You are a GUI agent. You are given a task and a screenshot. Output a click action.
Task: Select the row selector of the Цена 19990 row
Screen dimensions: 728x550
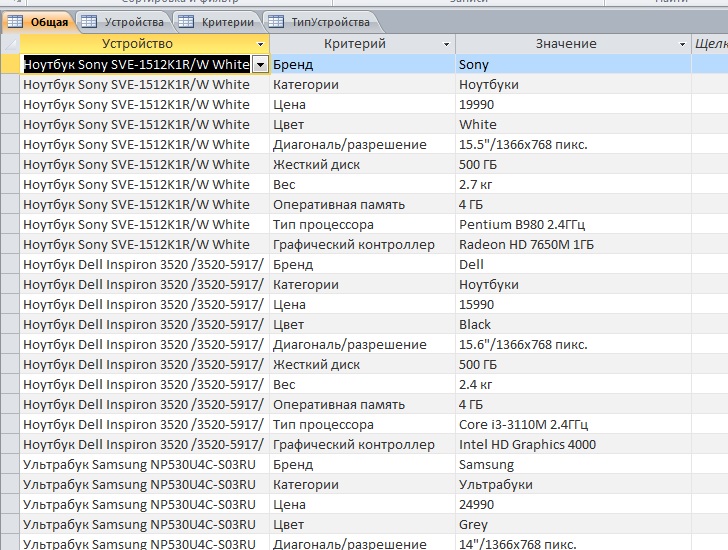(10, 104)
